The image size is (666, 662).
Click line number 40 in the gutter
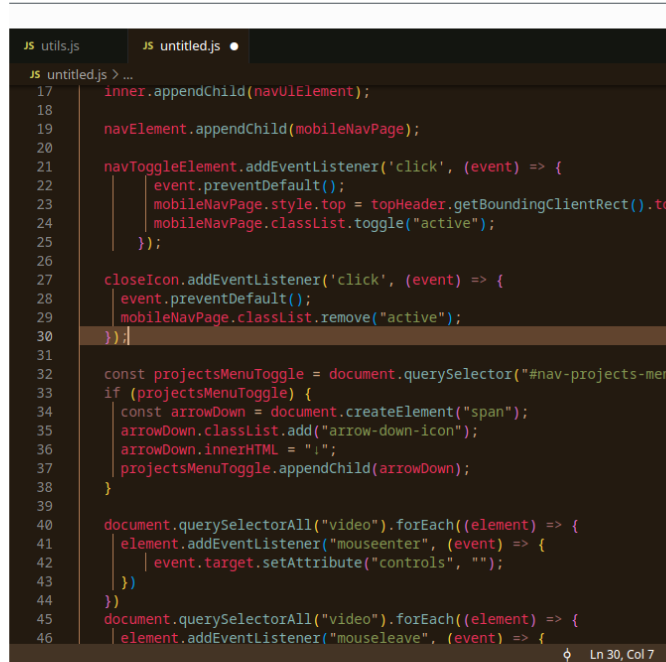[x=45, y=525]
